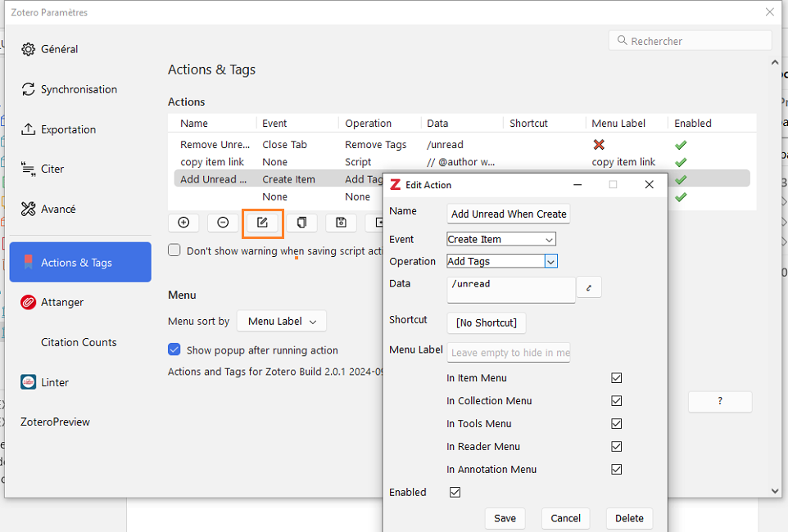
Task: Open the Général preferences section
Action: point(80,49)
